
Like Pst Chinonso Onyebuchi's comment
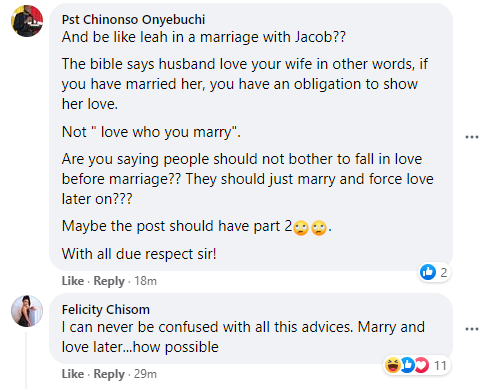73,281
